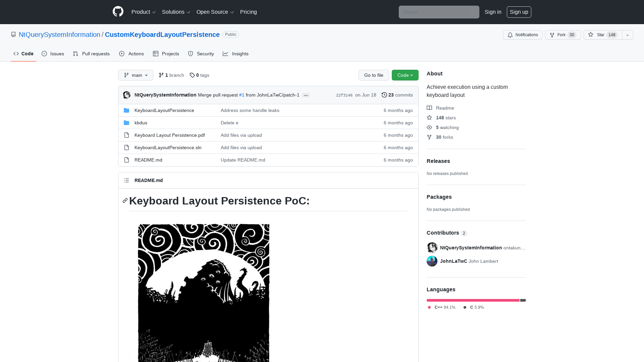Expand the Open Source menu

(215, 12)
